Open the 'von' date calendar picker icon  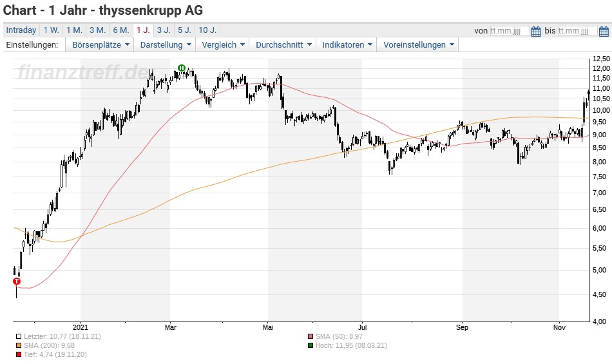pos(536,31)
